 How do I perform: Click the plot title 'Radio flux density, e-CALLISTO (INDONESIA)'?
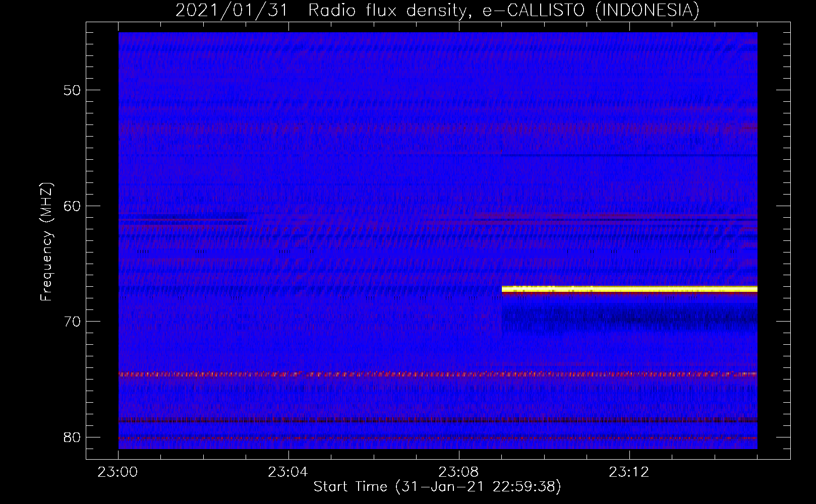click(503, 10)
